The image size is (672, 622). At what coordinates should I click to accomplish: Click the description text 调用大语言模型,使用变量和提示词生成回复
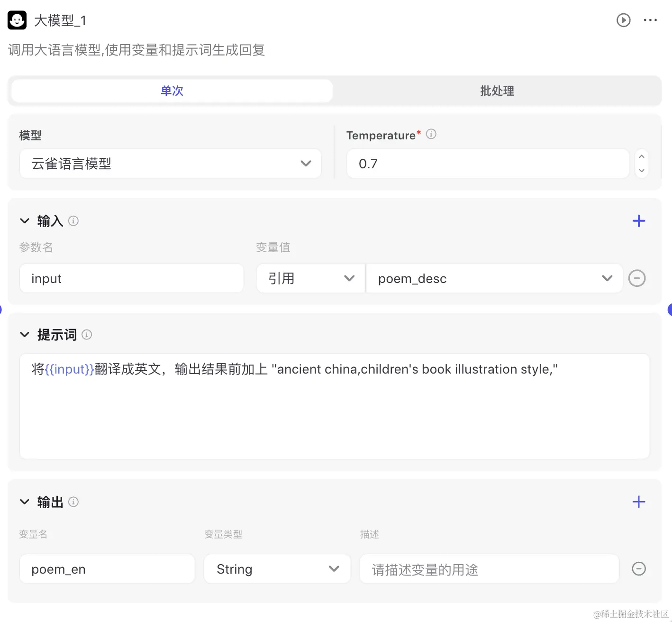click(136, 50)
